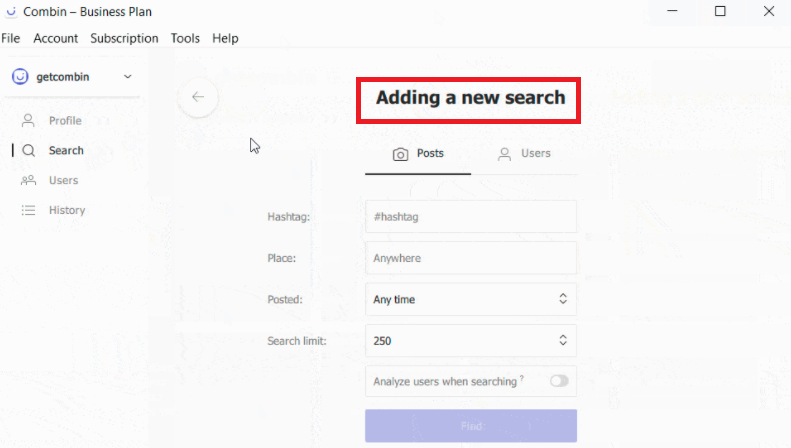Toggle Analyze users when searching switch
The height and width of the screenshot is (448, 791).
(558, 381)
